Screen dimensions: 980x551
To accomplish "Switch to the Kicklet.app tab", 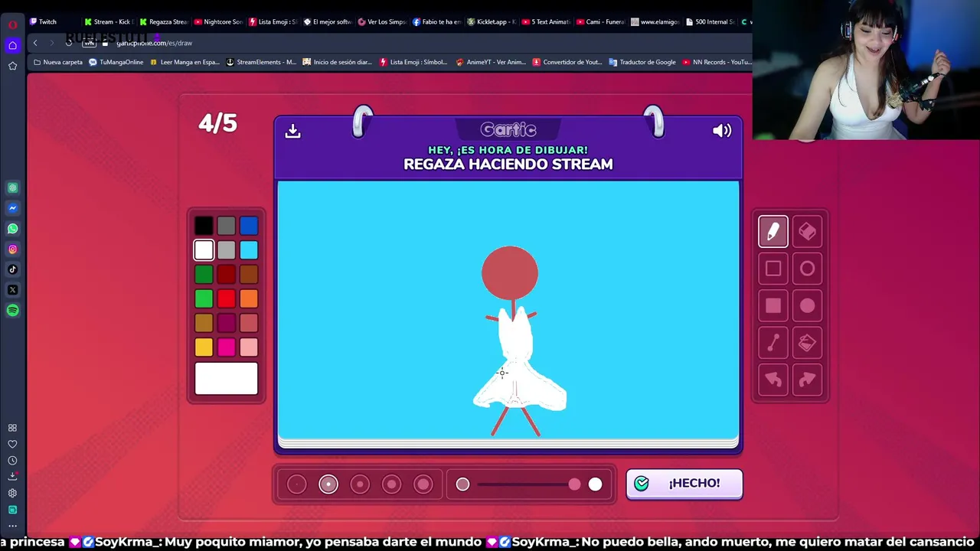I will pyautogui.click(x=492, y=21).
